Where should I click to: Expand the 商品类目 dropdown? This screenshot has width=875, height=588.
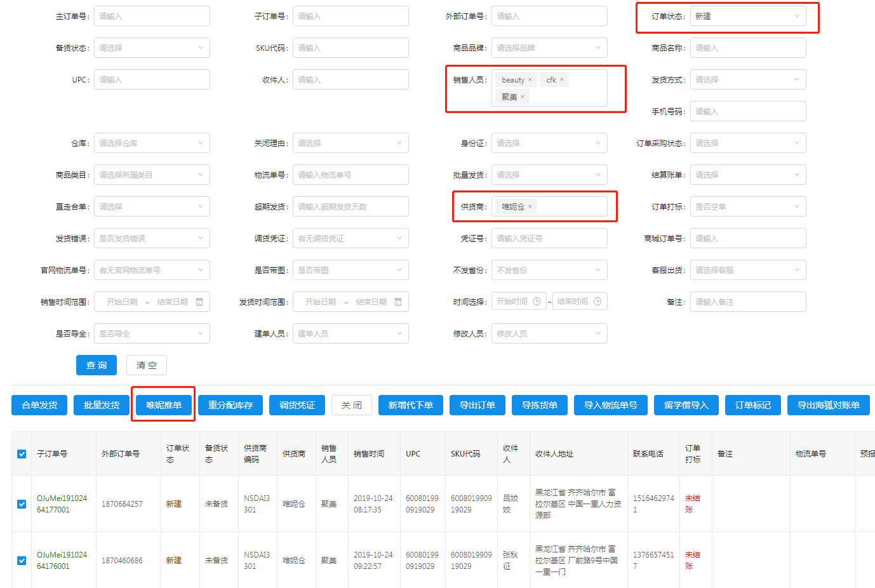click(152, 175)
